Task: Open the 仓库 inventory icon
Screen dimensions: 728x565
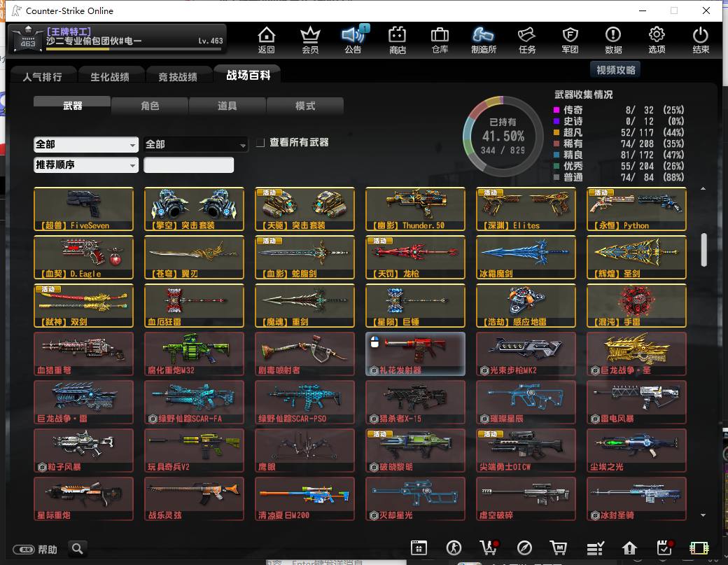Action: point(440,39)
